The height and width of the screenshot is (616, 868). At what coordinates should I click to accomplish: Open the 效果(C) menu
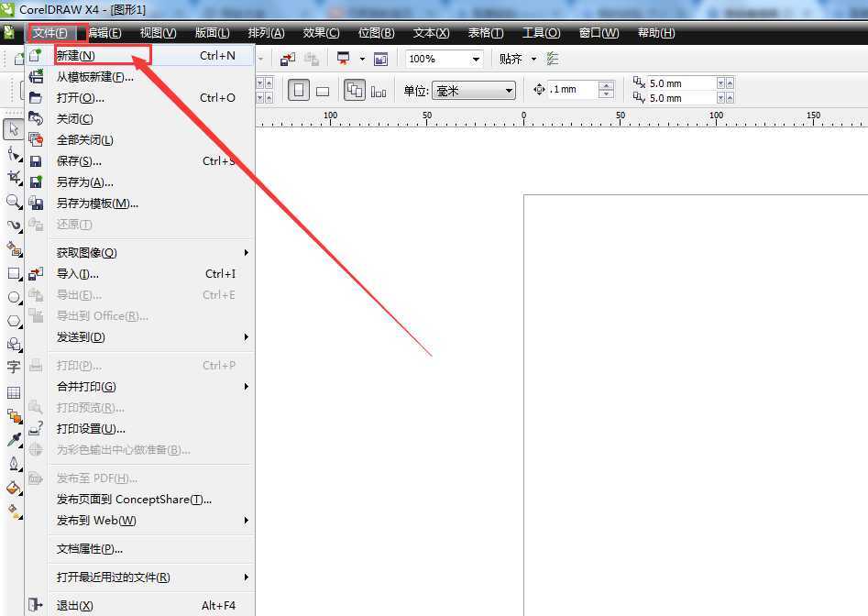[321, 33]
